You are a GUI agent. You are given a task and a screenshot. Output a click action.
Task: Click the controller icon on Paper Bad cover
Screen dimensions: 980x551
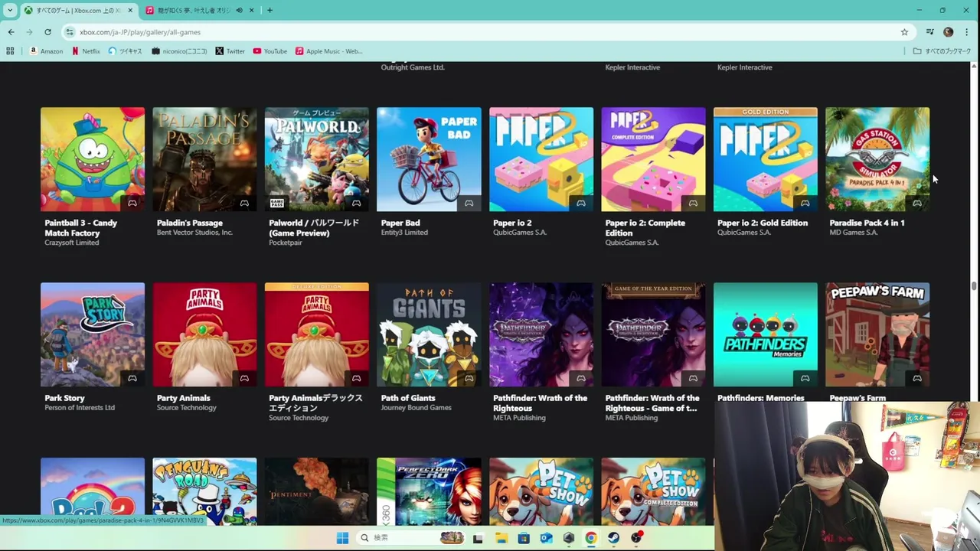pyautogui.click(x=469, y=203)
